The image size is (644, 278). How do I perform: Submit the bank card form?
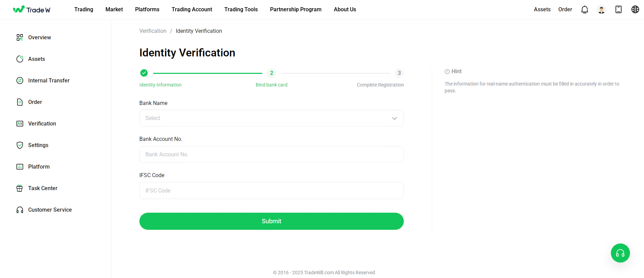pos(271,221)
